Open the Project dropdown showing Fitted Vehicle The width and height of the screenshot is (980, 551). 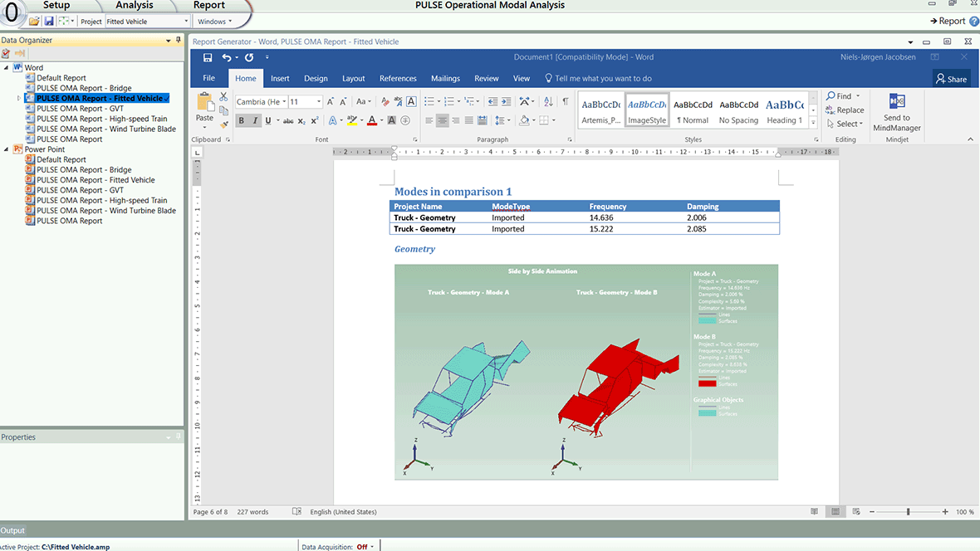click(147, 22)
